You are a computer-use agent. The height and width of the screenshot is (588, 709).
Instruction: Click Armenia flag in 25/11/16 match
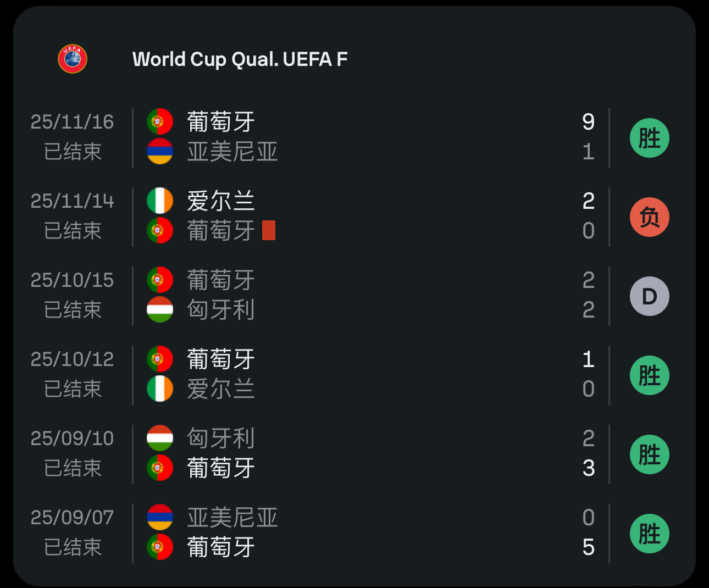click(x=160, y=152)
